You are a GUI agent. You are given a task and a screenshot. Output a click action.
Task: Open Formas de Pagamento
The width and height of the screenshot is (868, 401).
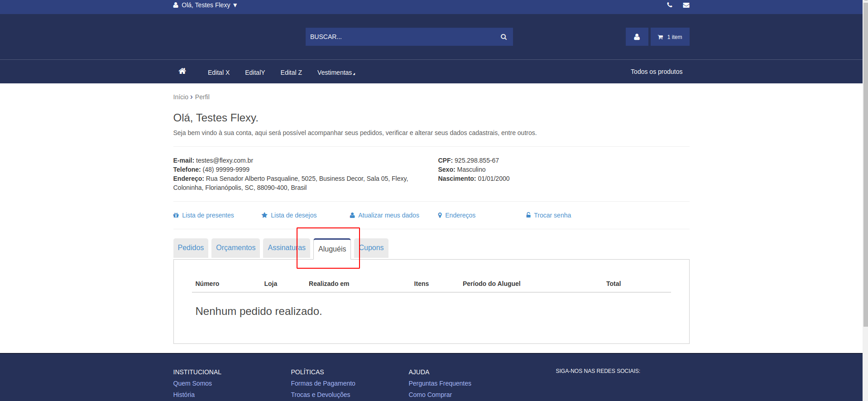pos(323,383)
